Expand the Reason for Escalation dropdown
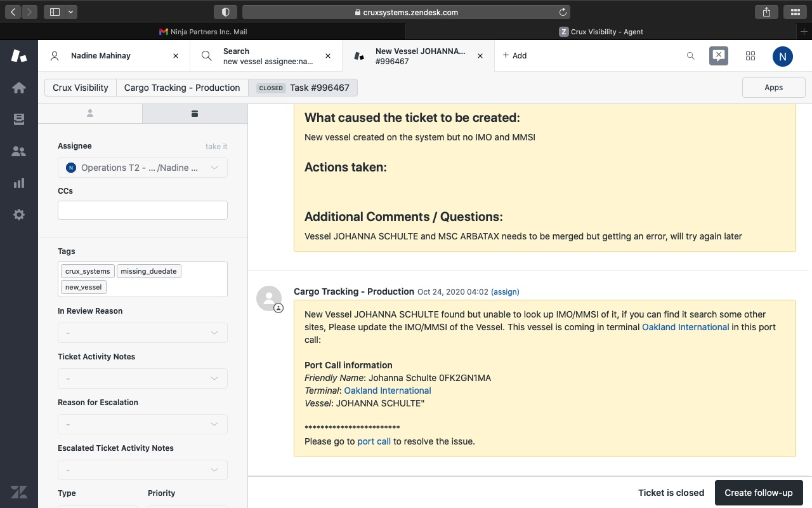The image size is (812, 508). (x=143, y=424)
